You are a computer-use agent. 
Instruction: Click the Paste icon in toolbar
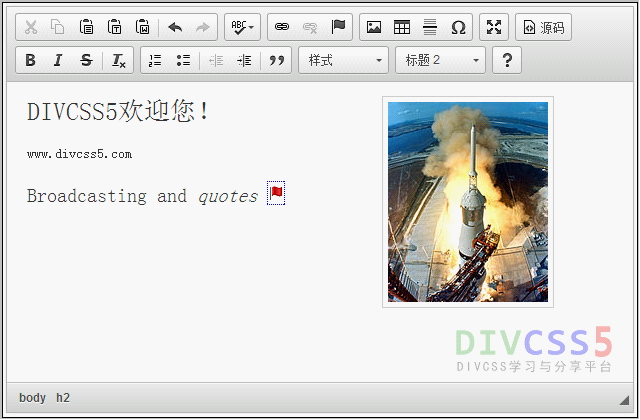(x=87, y=27)
